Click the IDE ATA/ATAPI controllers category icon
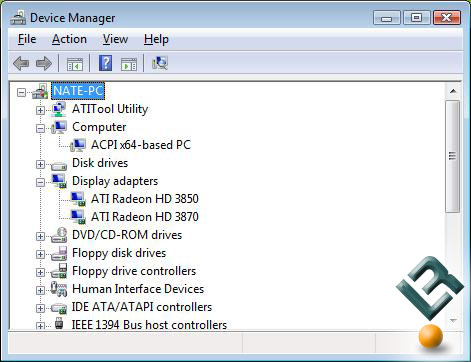Viewport: 471px width, 362px height. click(59, 308)
